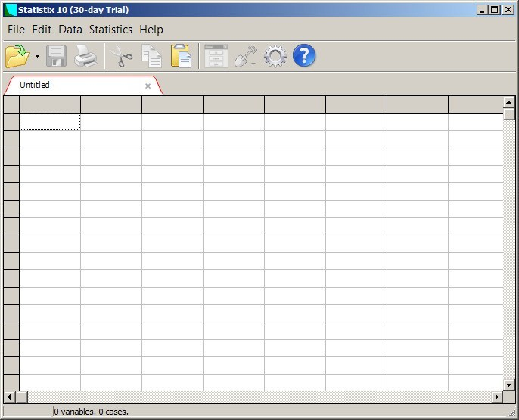Open the Statistics menu

(x=110, y=30)
